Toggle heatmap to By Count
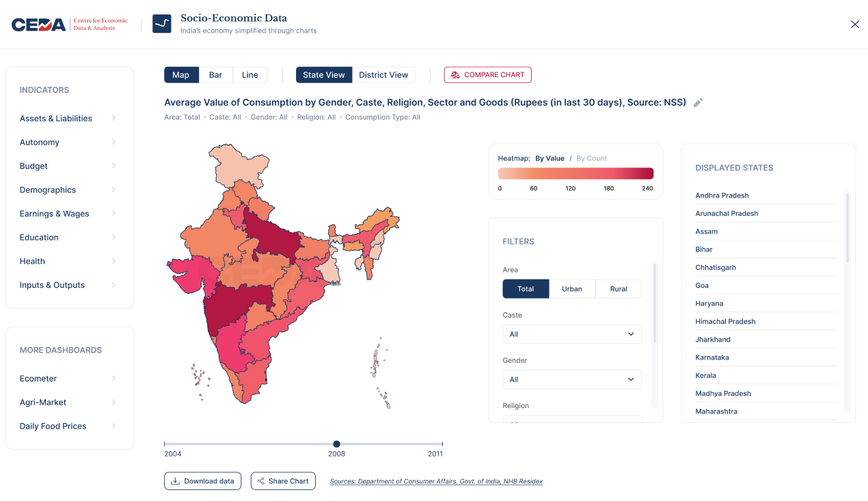Screen dimensions: 868x501 point(591,159)
